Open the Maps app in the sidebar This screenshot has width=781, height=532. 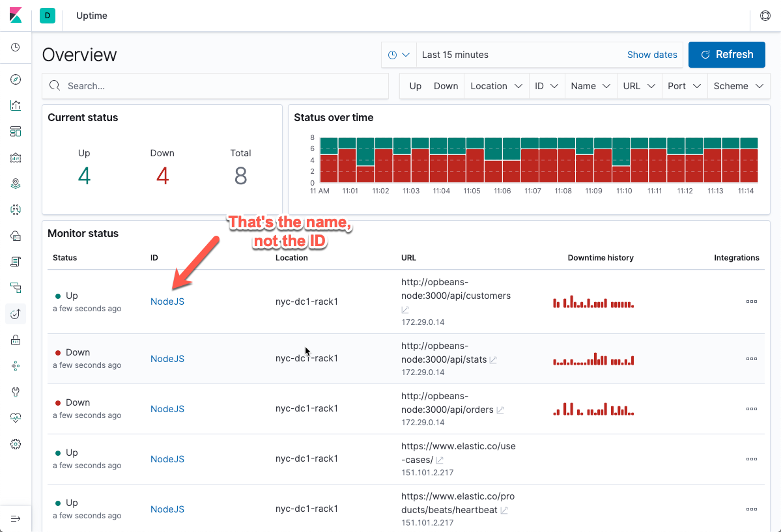15,183
